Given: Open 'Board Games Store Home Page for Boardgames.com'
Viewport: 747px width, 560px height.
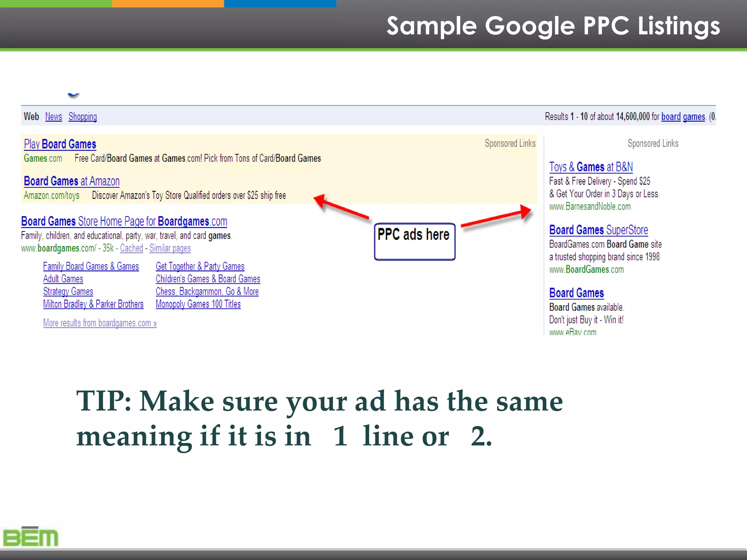Looking at the screenshot, I should point(124,221).
